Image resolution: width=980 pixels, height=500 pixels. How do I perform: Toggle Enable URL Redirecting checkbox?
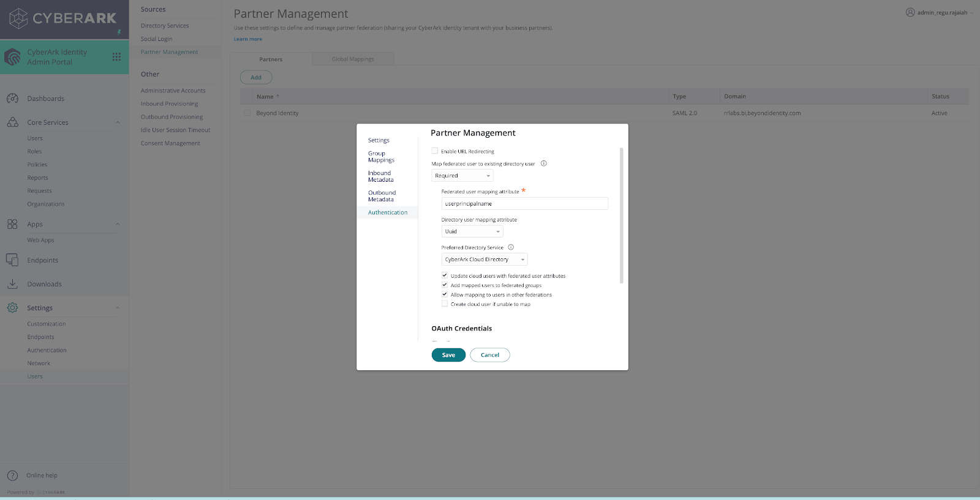pyautogui.click(x=435, y=151)
